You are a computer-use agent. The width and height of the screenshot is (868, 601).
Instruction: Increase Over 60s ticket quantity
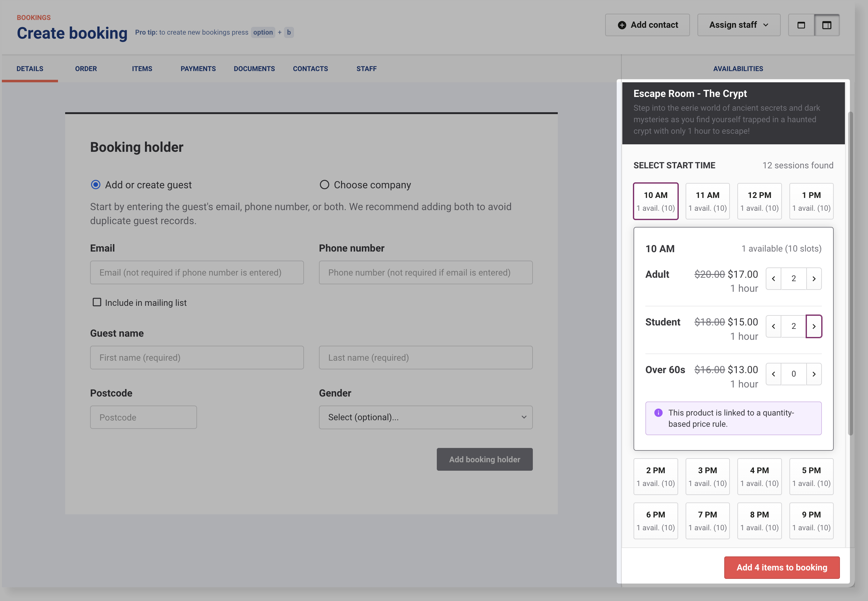coord(814,374)
